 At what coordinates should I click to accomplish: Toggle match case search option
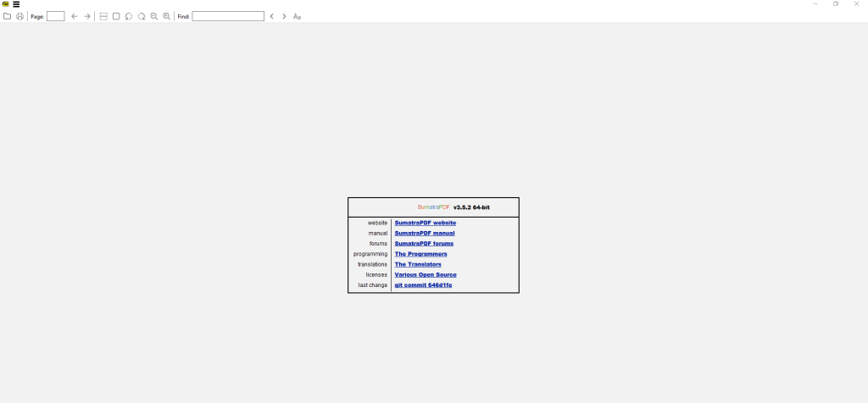tap(298, 17)
